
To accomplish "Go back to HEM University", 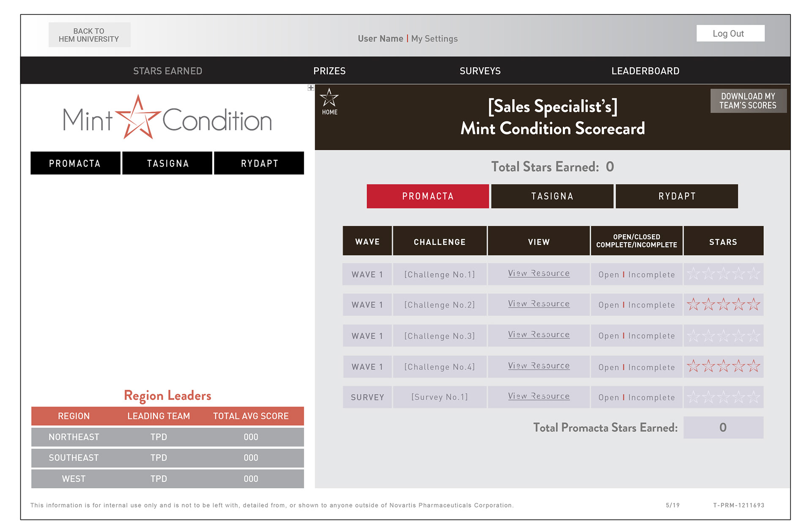I will (x=89, y=35).
